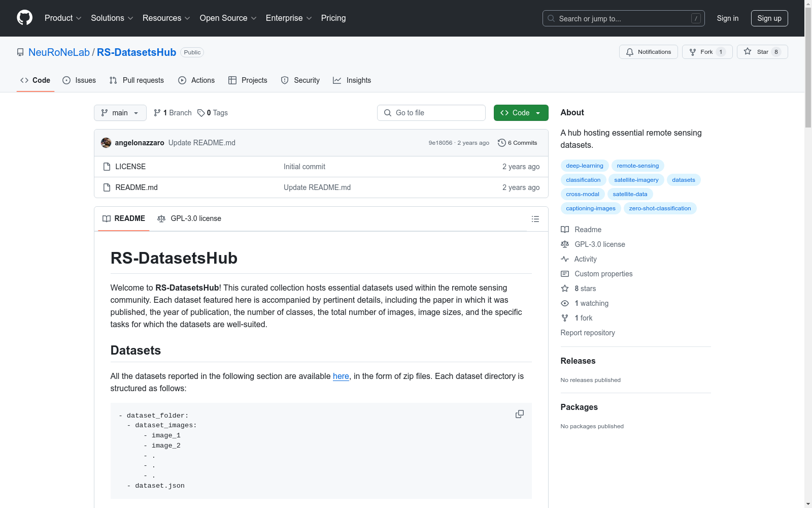Switch to the Actions tab
Screen dimensions: 812x508
point(196,80)
